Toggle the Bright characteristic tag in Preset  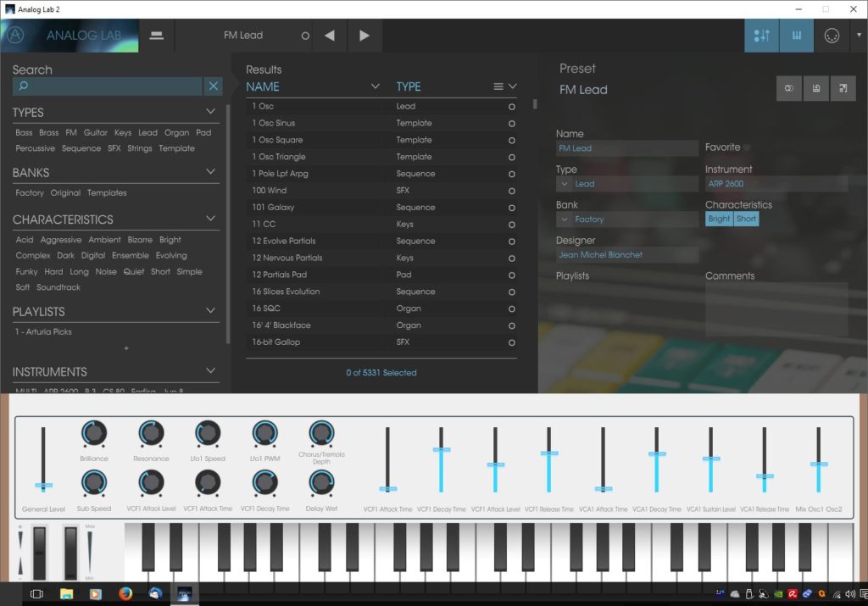click(719, 219)
